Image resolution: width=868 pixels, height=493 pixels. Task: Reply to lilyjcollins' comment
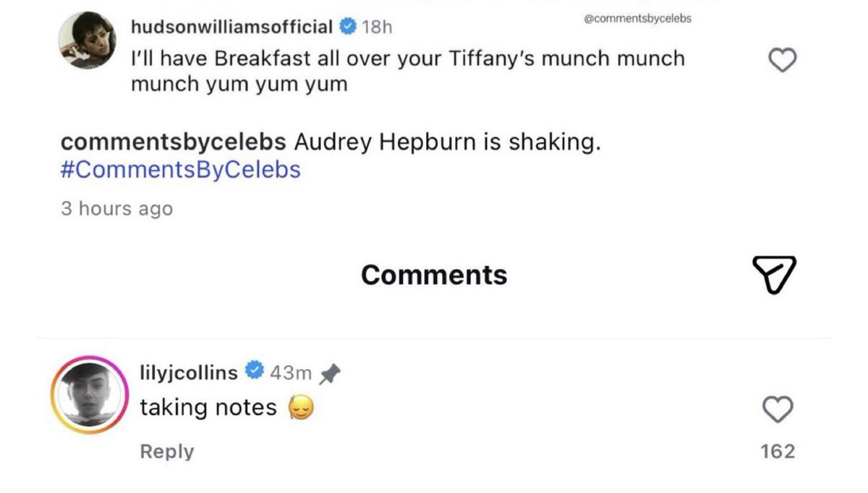pyautogui.click(x=167, y=452)
